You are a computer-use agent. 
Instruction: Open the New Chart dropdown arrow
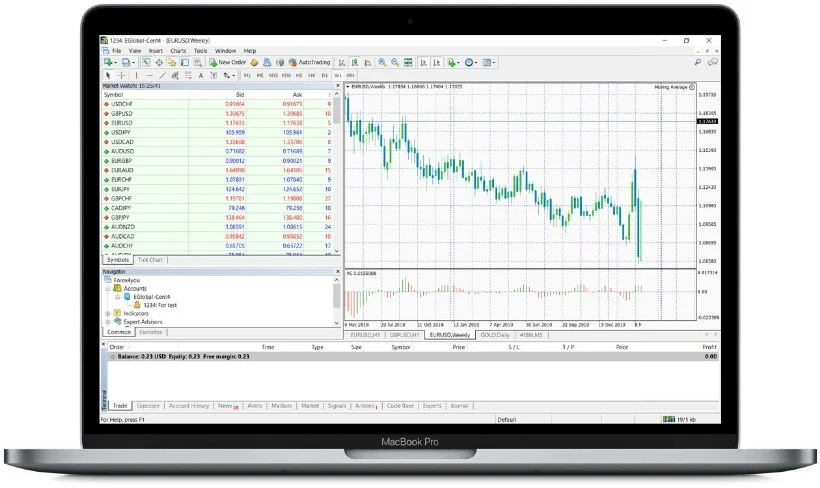116,63
